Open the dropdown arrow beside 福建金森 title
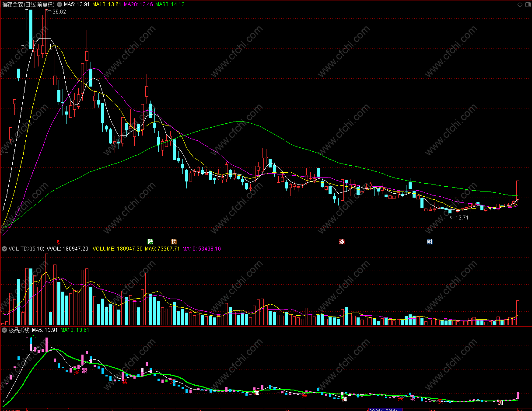Screen dimensions: 532x411 coord(60,4)
